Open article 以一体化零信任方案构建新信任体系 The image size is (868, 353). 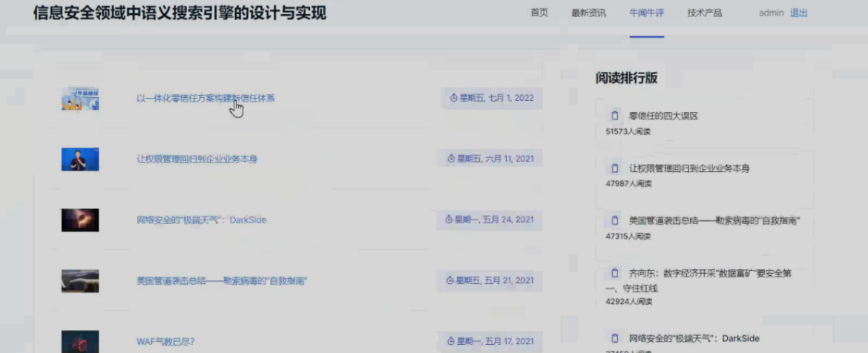point(206,99)
